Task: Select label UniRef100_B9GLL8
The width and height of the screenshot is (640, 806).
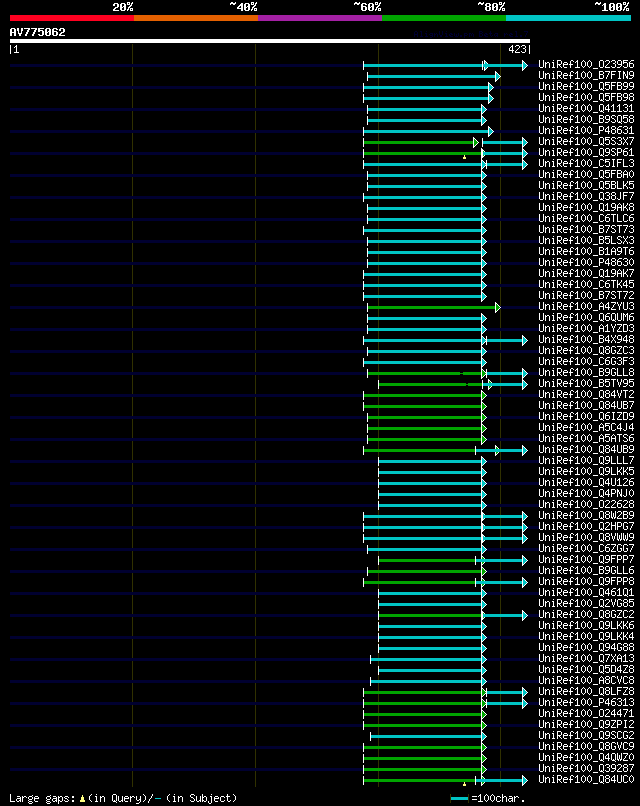Action: coord(587,373)
